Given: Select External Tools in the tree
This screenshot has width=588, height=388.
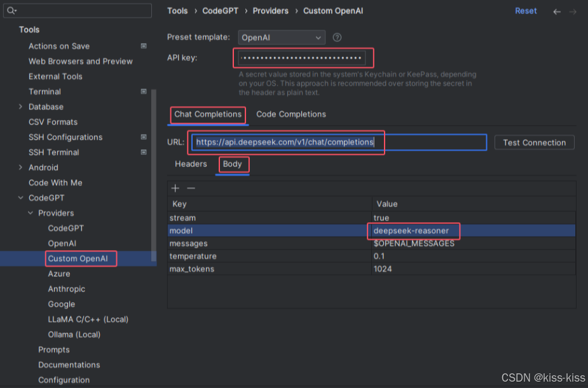Looking at the screenshot, I should 55,76.
